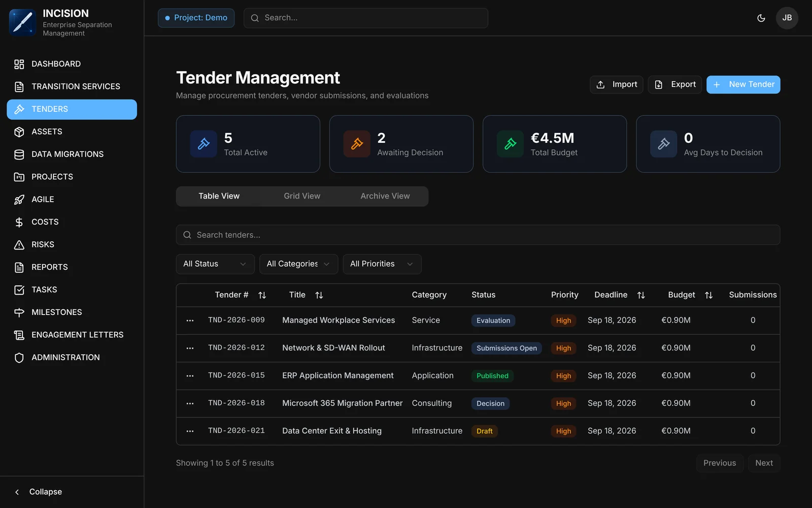Go to the Costs section
The width and height of the screenshot is (812, 508).
[72, 222]
